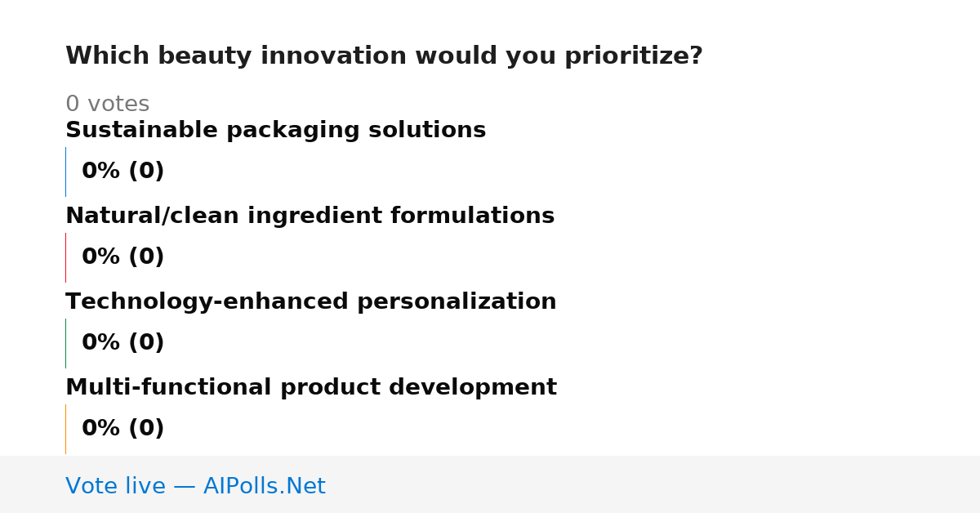
Task: Click 0% (0) result for Sustainable packaging
Action: pos(122,172)
